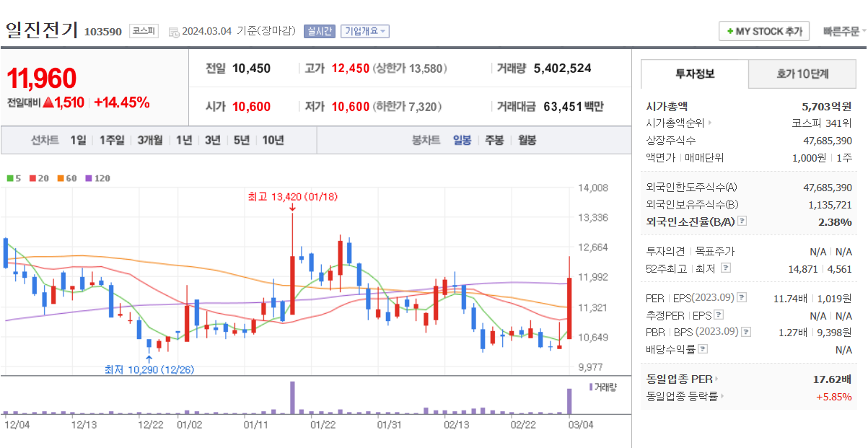
Task: Expand the 빠른주문 dropdown
Action: 844,32
